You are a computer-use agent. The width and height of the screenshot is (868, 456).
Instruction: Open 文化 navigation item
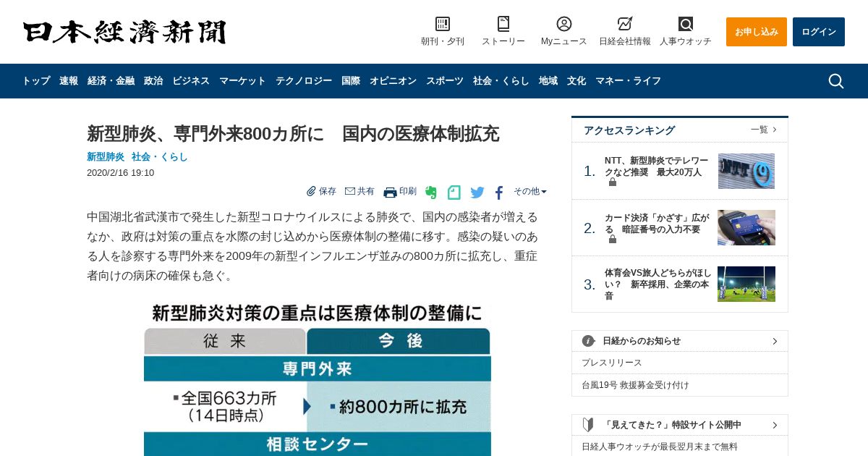pyautogui.click(x=576, y=81)
